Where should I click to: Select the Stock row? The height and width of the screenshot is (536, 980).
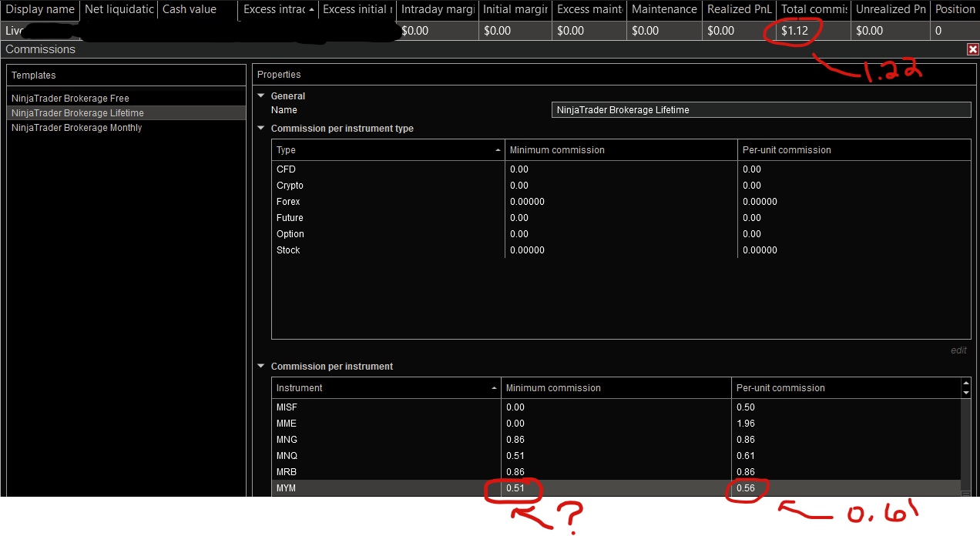pyautogui.click(x=621, y=250)
